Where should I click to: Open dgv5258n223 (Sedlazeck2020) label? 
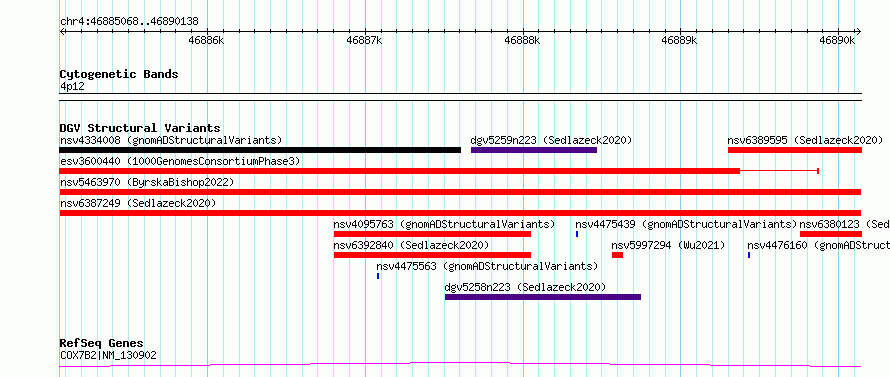(526, 287)
